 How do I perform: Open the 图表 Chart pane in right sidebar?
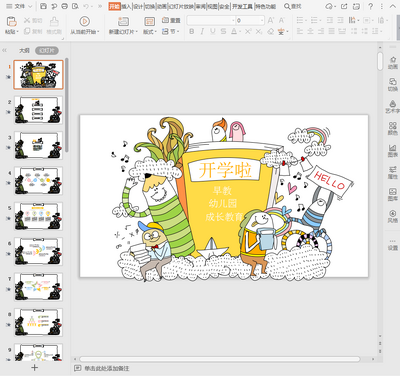click(393, 151)
